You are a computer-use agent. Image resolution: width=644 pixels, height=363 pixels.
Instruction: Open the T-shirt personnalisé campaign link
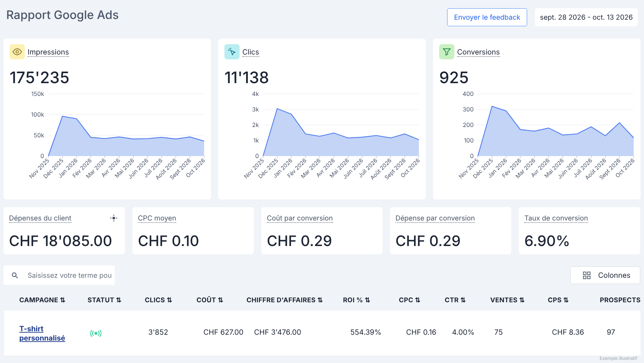[x=42, y=333]
